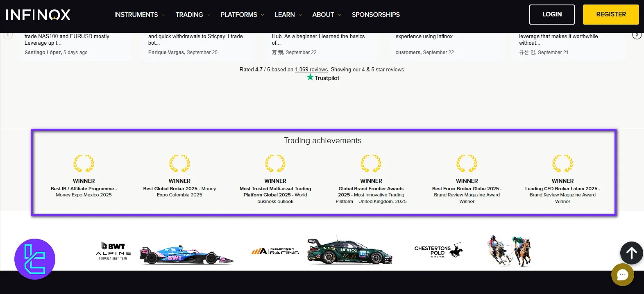This screenshot has width=644, height=294.
Task: Expand the ABOUT dropdown chevron
Action: pyautogui.click(x=339, y=15)
